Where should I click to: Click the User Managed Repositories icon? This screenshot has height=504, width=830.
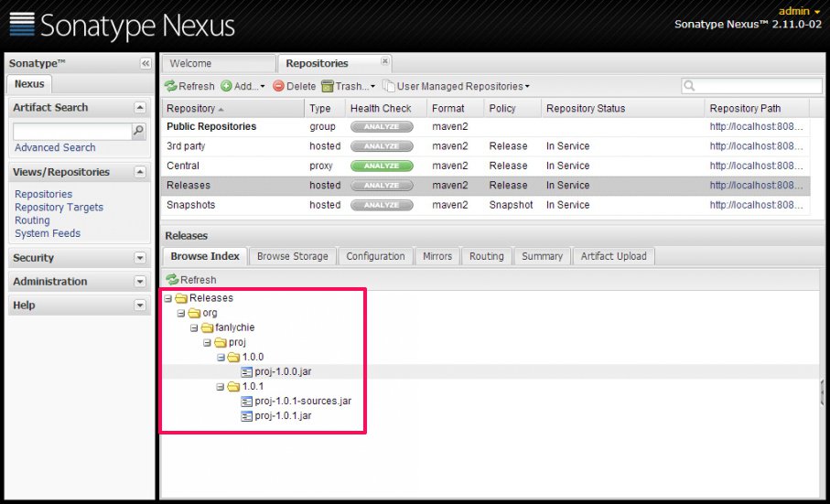389,86
